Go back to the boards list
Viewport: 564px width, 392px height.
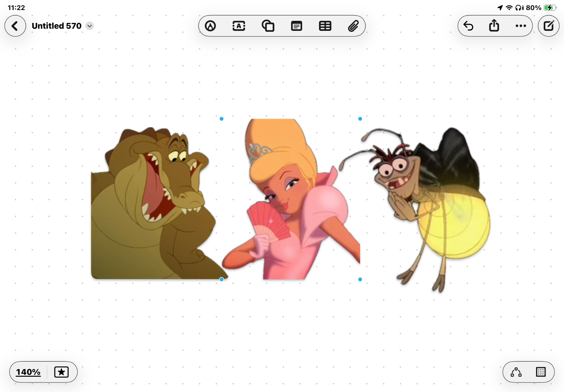tap(15, 26)
